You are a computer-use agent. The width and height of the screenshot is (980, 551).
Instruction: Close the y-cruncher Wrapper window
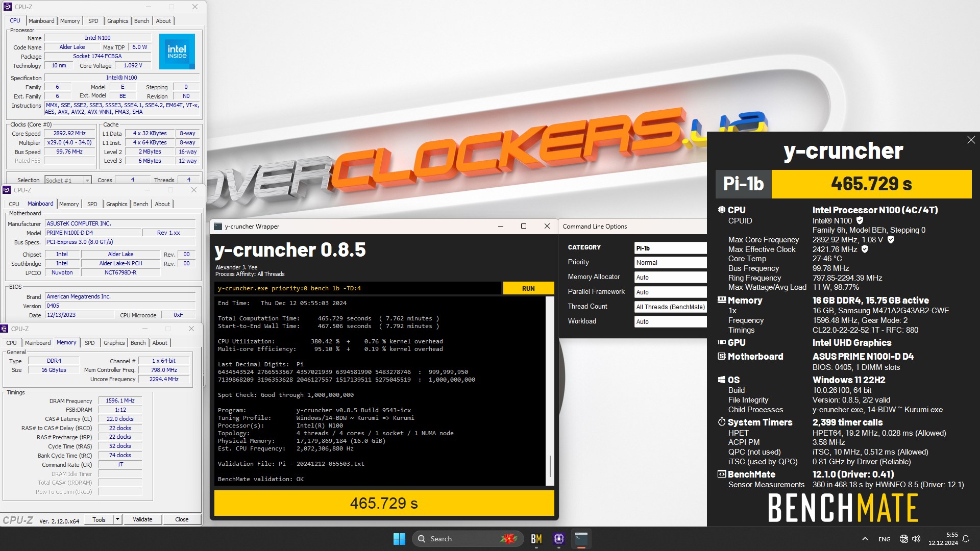547,226
